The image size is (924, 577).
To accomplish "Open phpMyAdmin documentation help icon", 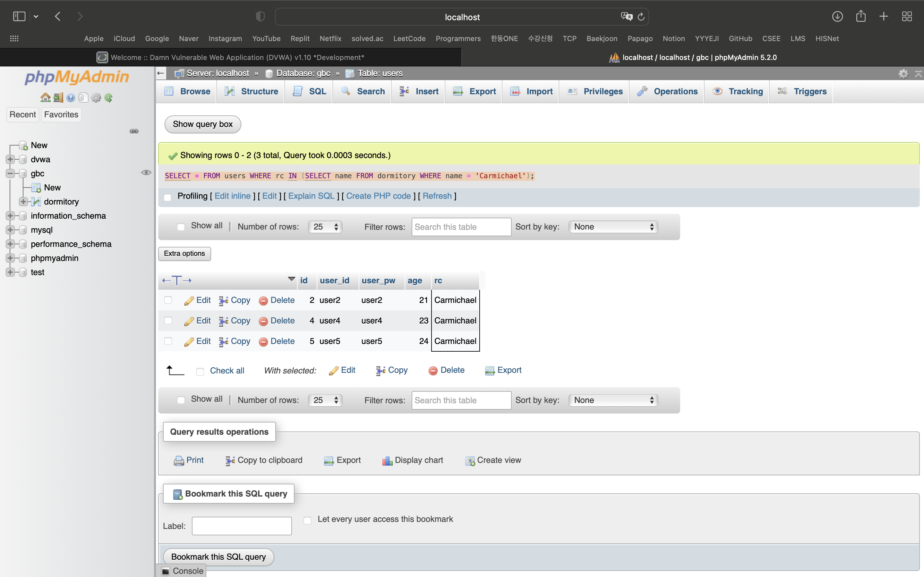I will [x=71, y=98].
